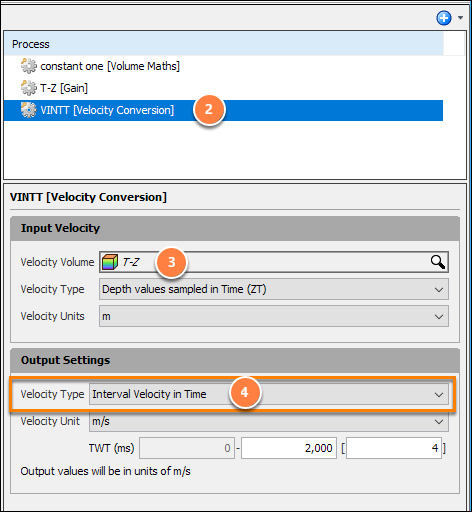Click the gear icon of VINTT process
This screenshot has width=472, height=512.
click(28, 110)
